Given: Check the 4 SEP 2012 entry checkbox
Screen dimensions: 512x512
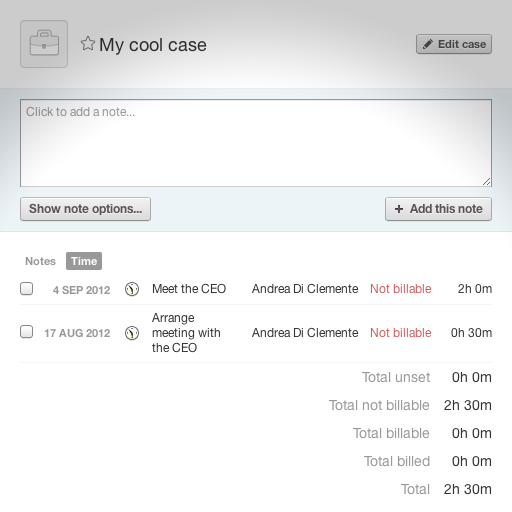Looking at the screenshot, I should point(26,289).
